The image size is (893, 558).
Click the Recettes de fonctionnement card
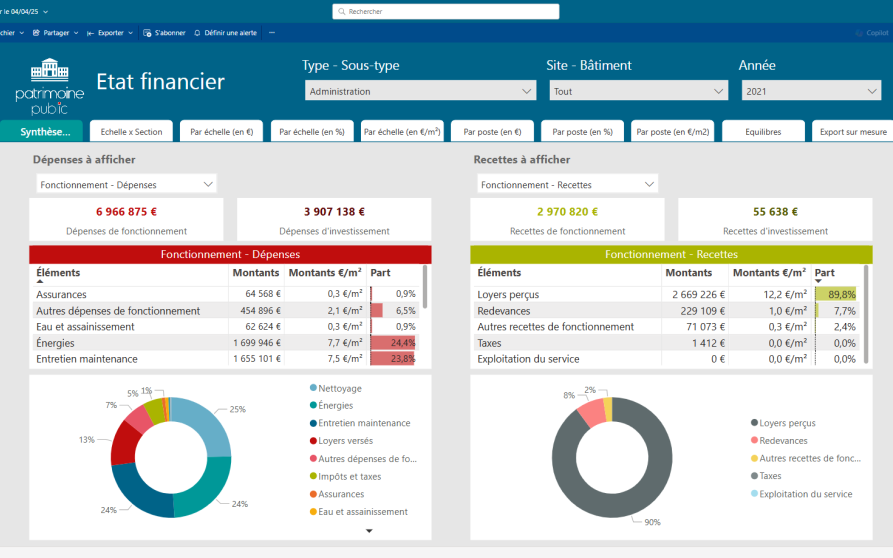tap(567, 220)
